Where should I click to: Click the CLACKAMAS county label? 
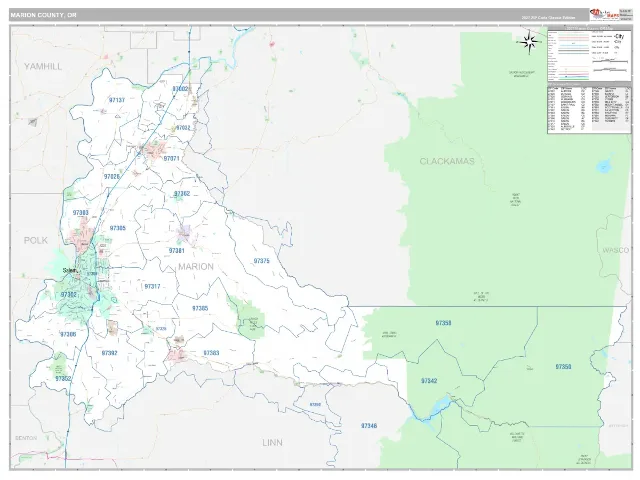(447, 161)
